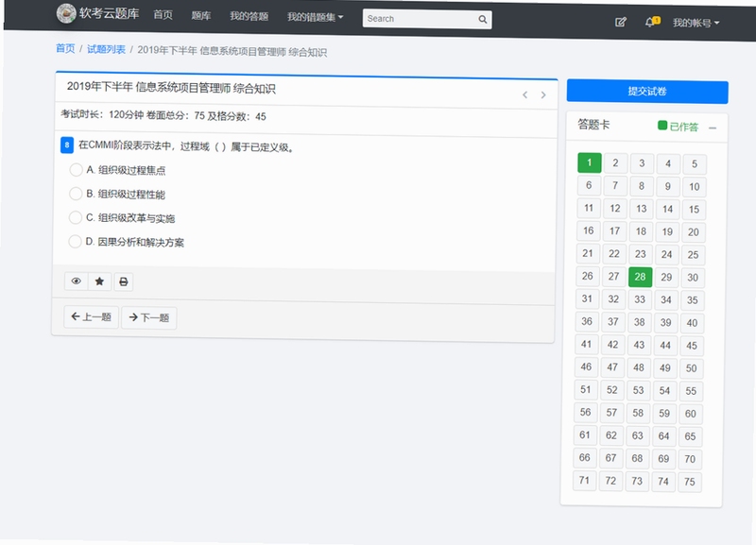756x545 pixels.
Task: Favorite this question with star icon
Action: pyautogui.click(x=99, y=281)
